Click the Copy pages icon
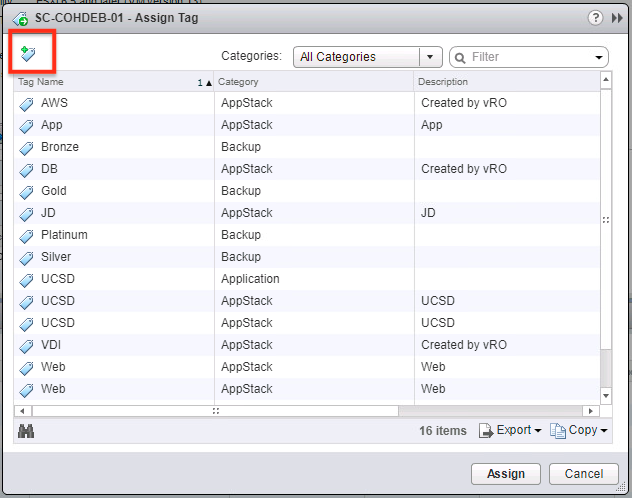 pyautogui.click(x=558, y=431)
